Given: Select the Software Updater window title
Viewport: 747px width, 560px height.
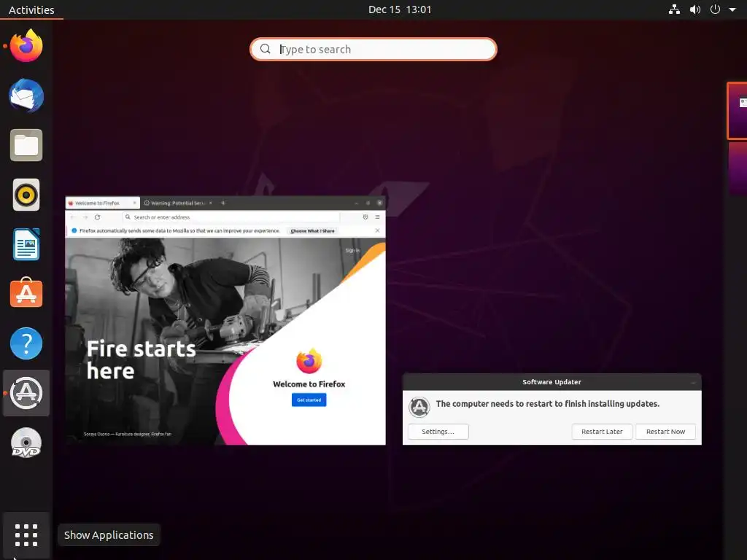Looking at the screenshot, I should pos(551,382).
